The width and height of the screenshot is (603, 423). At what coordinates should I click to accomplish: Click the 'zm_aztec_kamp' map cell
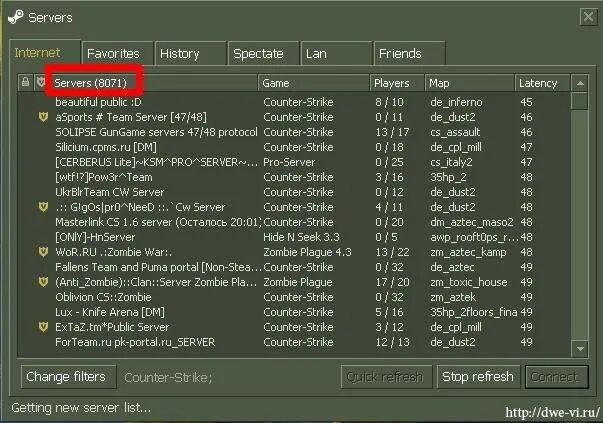pyautogui.click(x=468, y=252)
